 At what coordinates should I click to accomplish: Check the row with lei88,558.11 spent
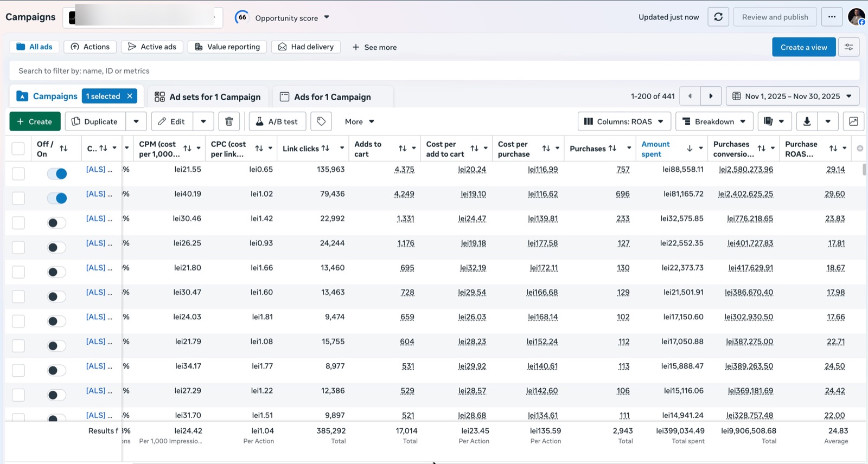click(18, 173)
